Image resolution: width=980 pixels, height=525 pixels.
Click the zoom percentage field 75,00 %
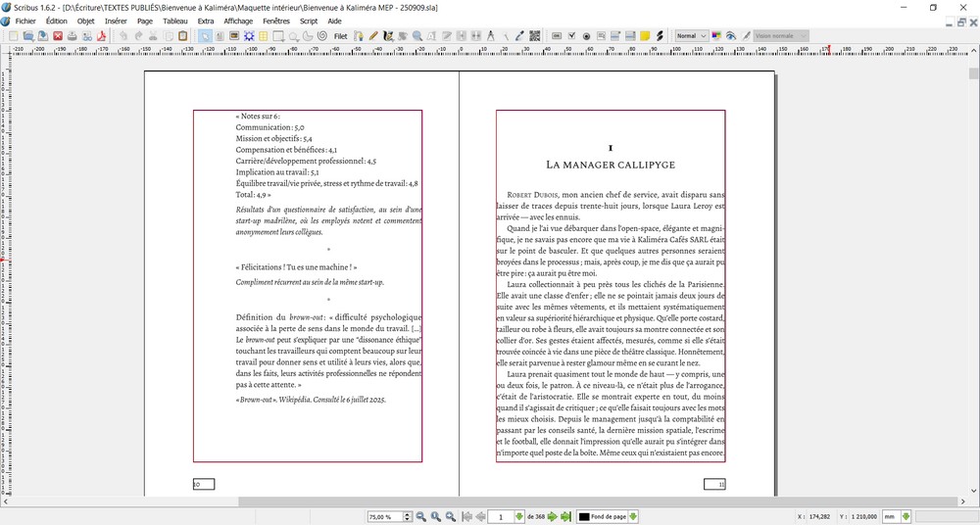pyautogui.click(x=385, y=517)
